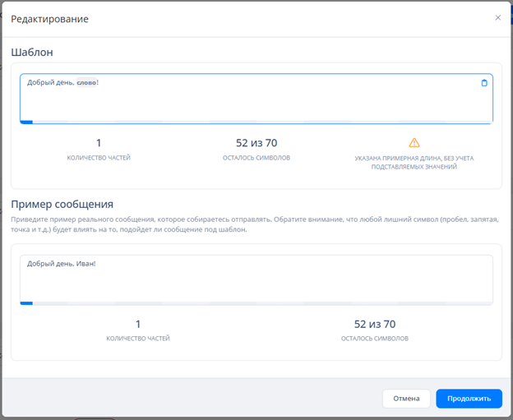Click the template's '52 из 70' characters counter

[256, 143]
